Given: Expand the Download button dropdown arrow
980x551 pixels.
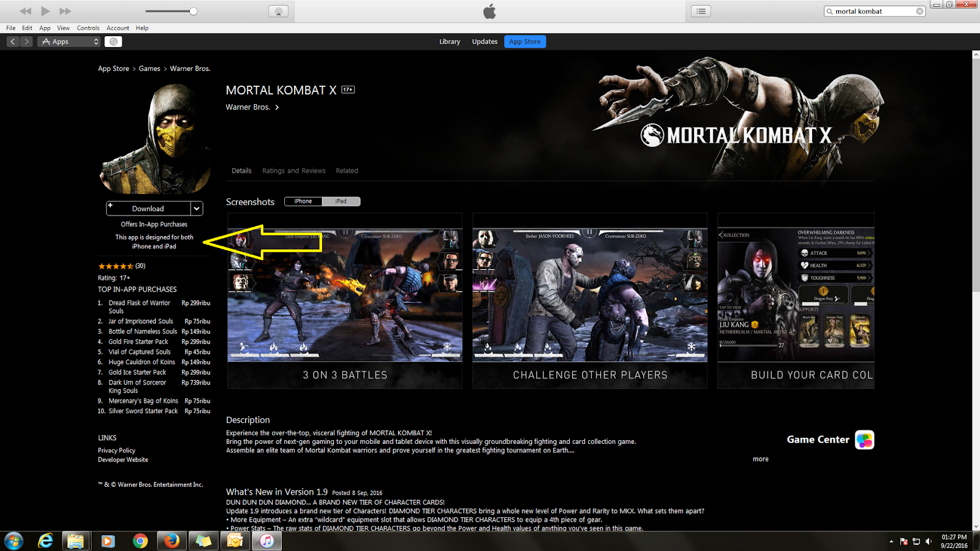Looking at the screenshot, I should coord(197,209).
